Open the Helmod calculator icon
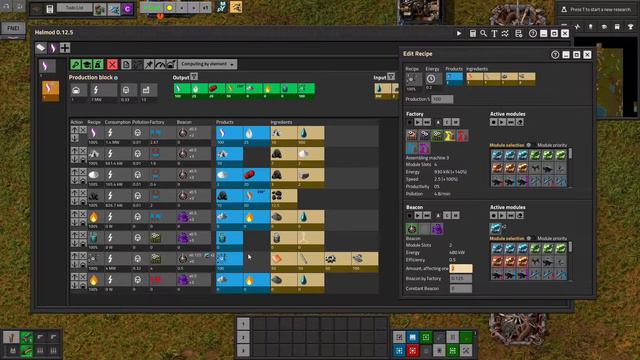This screenshot has height=360, width=640. [x=473, y=33]
